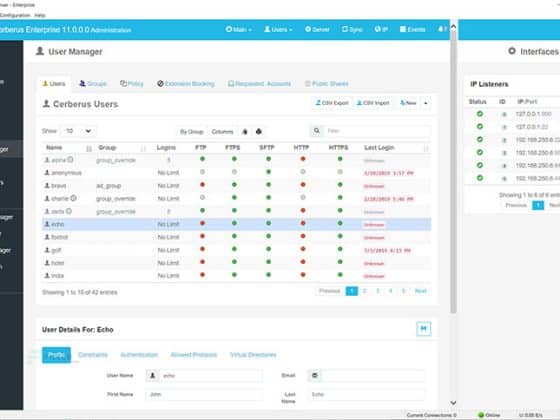Click the By Group button
Viewport: 560px width, 420px height.
[x=191, y=132]
